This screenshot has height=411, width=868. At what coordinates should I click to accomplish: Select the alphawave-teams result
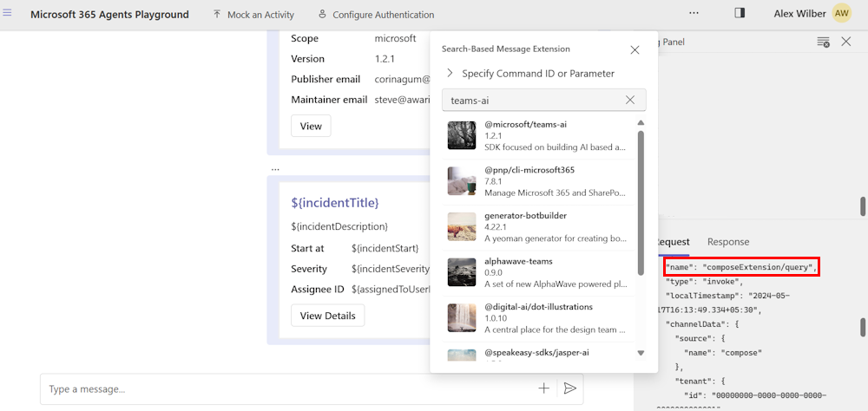(x=540, y=272)
